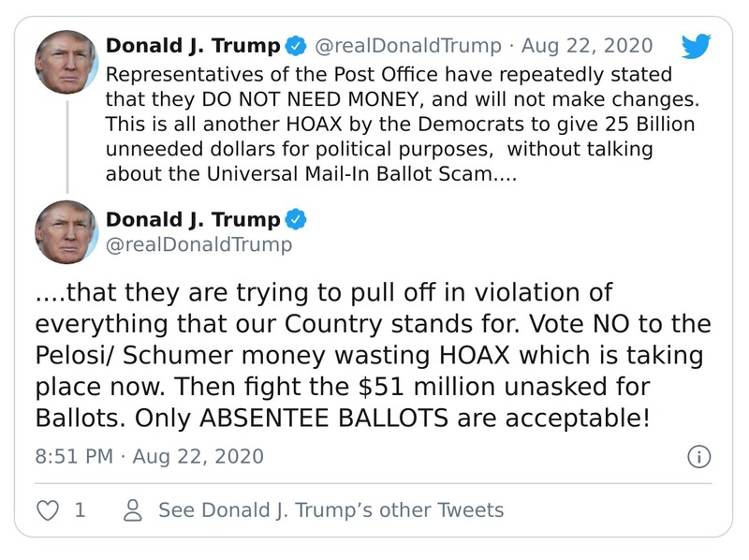This screenshot has height=560, width=749.
Task: Open the tweet info circle icon
Action: pos(698,457)
